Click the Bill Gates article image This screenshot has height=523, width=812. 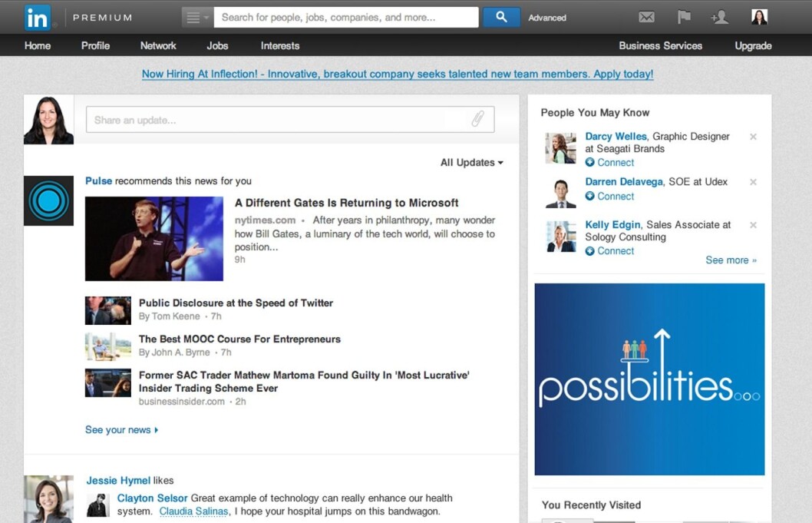point(154,238)
